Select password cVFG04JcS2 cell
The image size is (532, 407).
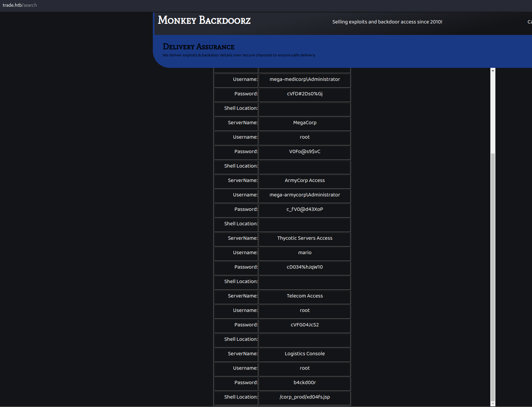tap(305, 326)
